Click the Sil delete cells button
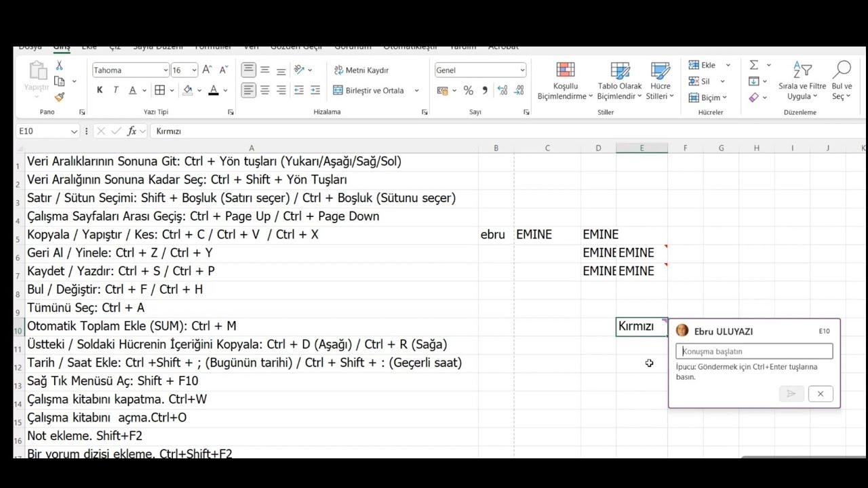The height and width of the screenshot is (488, 868). tap(700, 81)
